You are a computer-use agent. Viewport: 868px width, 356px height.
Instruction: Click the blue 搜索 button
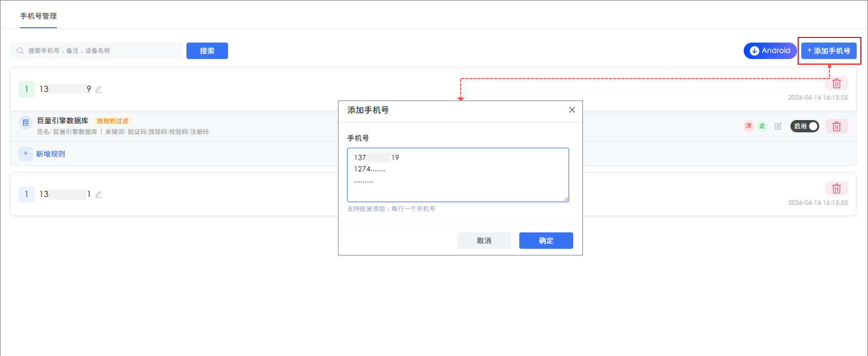pos(207,51)
